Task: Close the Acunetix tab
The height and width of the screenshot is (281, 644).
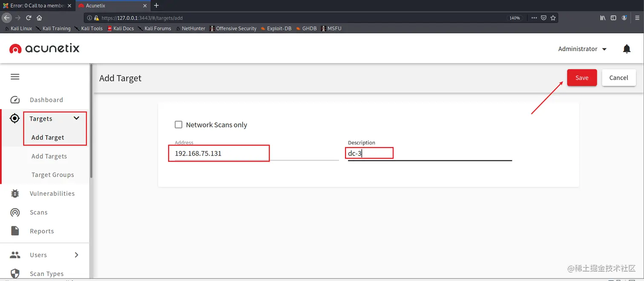Action: click(145, 6)
